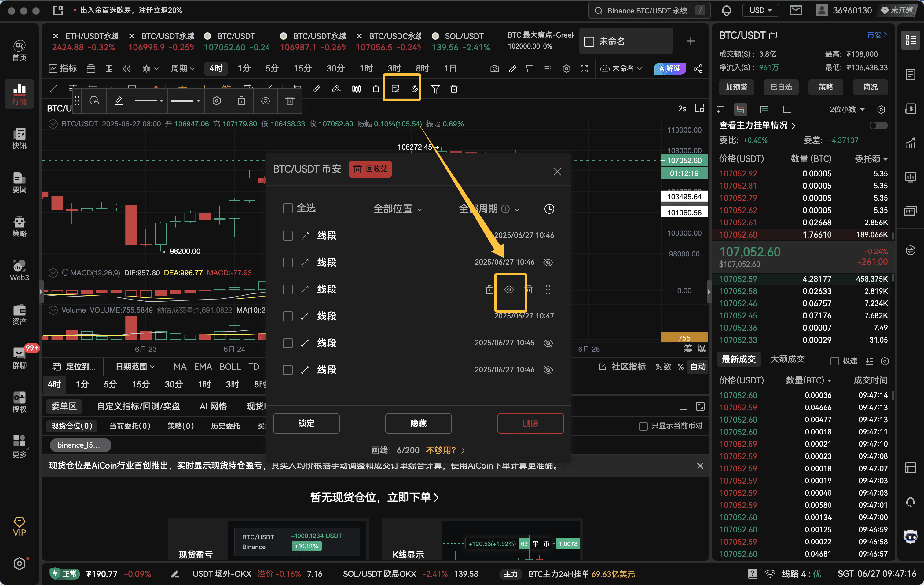The width and height of the screenshot is (924, 585).
Task: Open Web3 section in left sidebar
Action: (19, 270)
